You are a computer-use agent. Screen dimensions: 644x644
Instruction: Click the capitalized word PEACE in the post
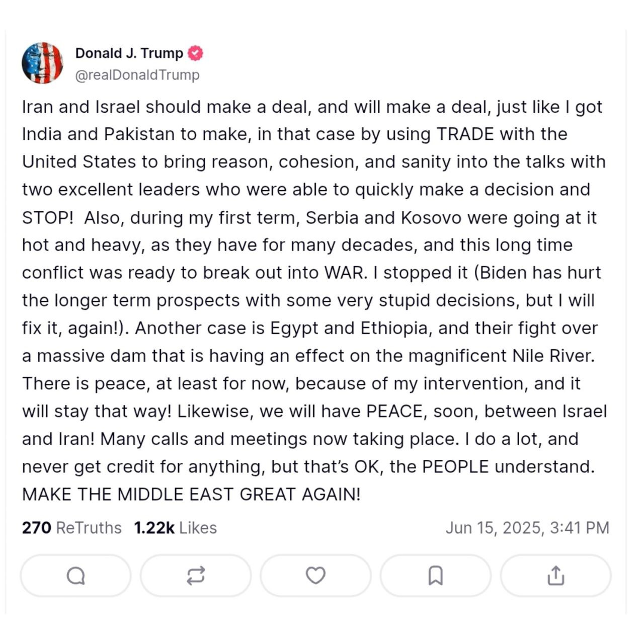pos(394,412)
